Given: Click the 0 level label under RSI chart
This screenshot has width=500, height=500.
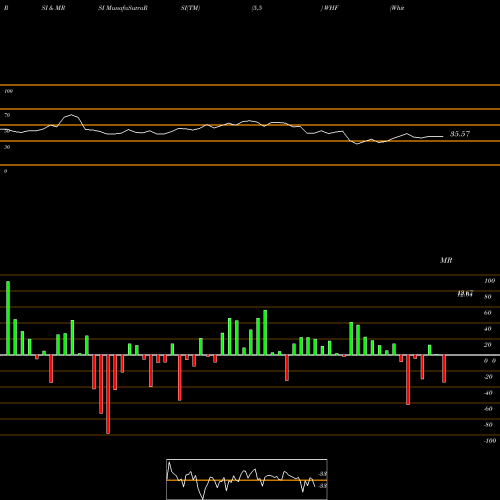Looking at the screenshot, I should click(5, 171).
